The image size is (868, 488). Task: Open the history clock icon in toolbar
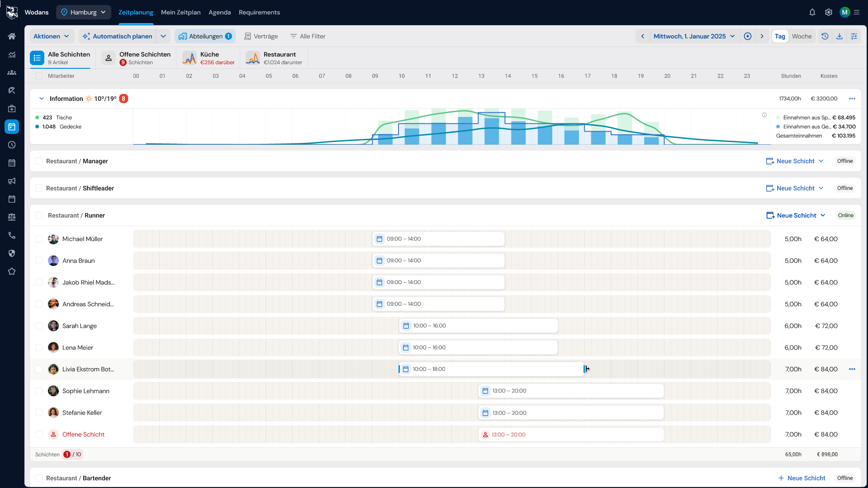pyautogui.click(x=825, y=36)
